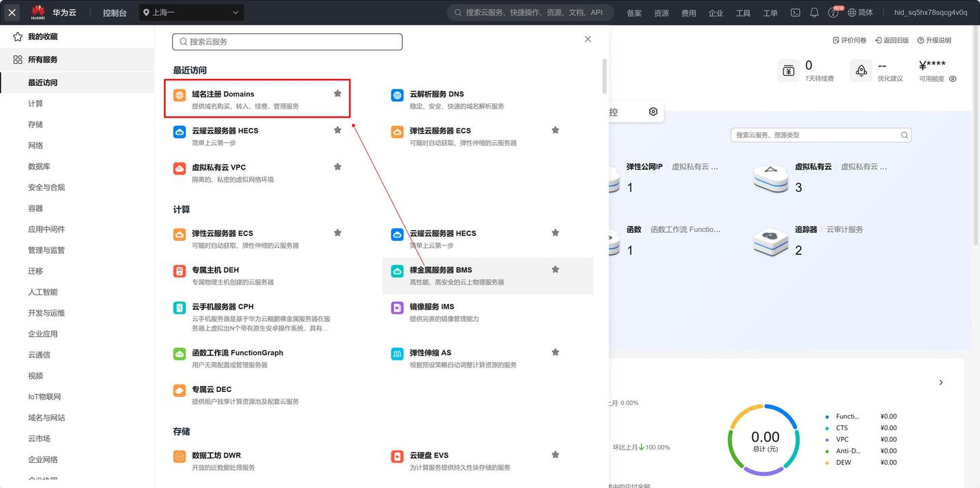Toggle the favorite star for 弹性伸缩 AS
Viewport: 980px width, 488px height.
(555, 353)
